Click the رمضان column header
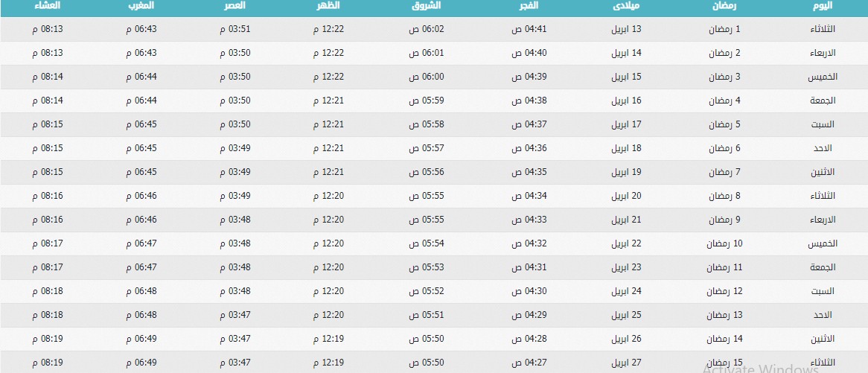 click(x=724, y=6)
